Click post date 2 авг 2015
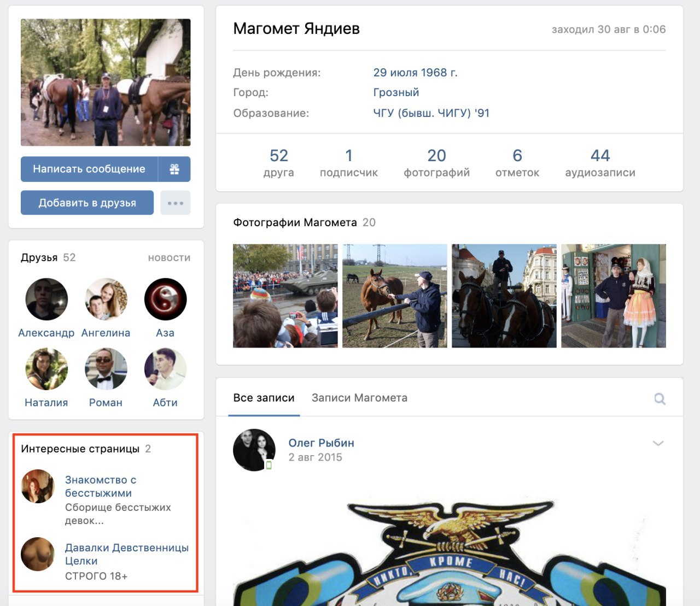Viewport: 700px width, 606px height. 316,457
